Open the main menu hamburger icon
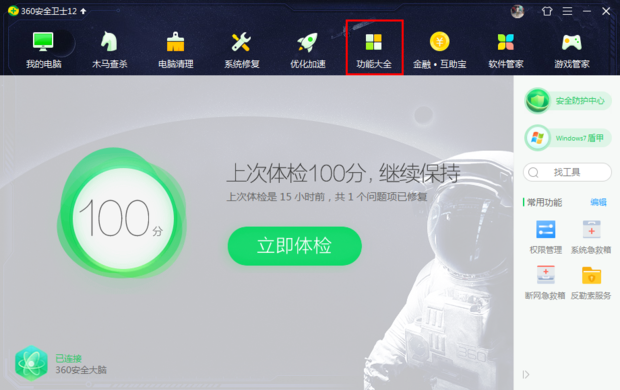The width and height of the screenshot is (620, 390). tap(567, 11)
